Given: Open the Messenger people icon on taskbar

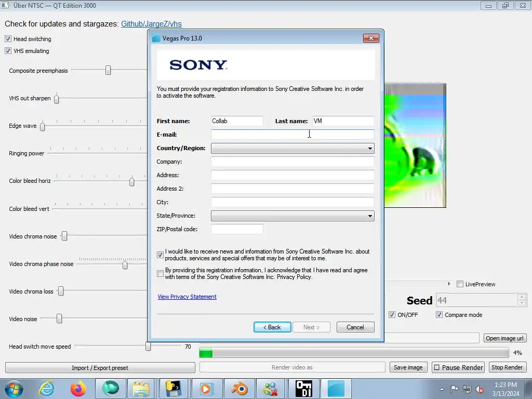Looking at the screenshot, I should [x=270, y=389].
